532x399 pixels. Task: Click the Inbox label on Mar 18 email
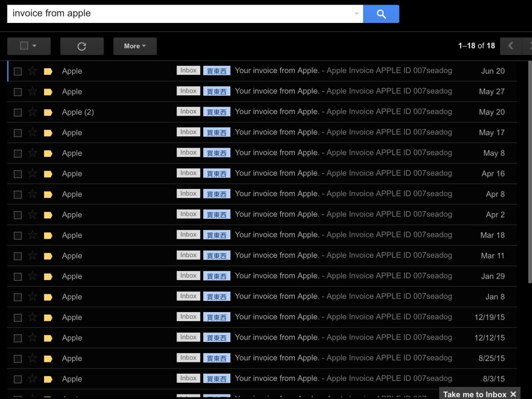click(188, 235)
